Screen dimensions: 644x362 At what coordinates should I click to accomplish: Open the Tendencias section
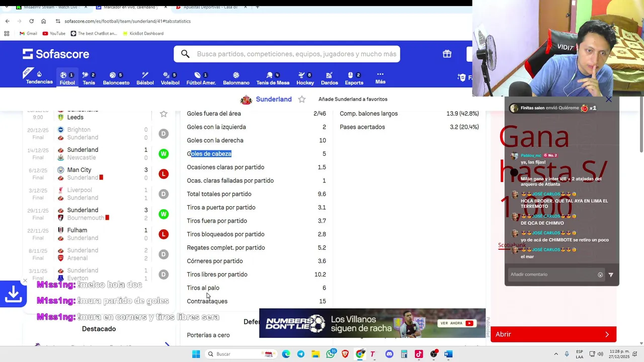(39, 78)
